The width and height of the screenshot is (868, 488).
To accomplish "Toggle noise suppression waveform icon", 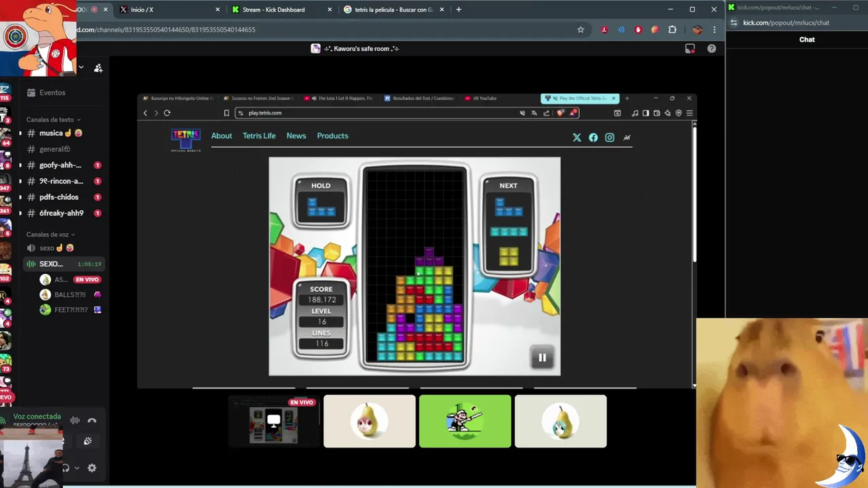I will coord(75,421).
